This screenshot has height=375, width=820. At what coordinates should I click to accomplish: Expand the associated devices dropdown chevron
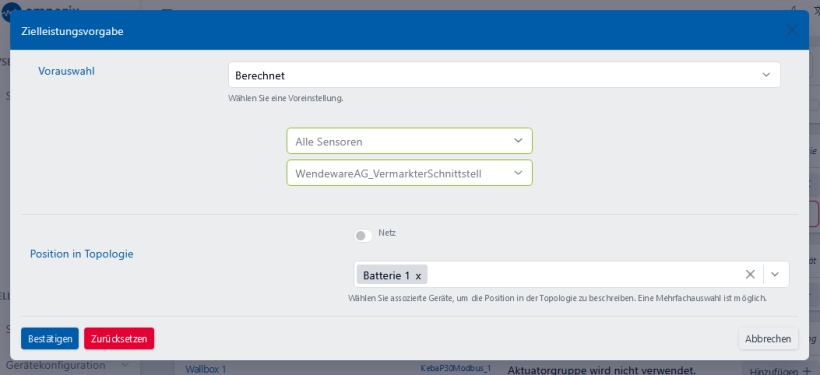pos(775,274)
